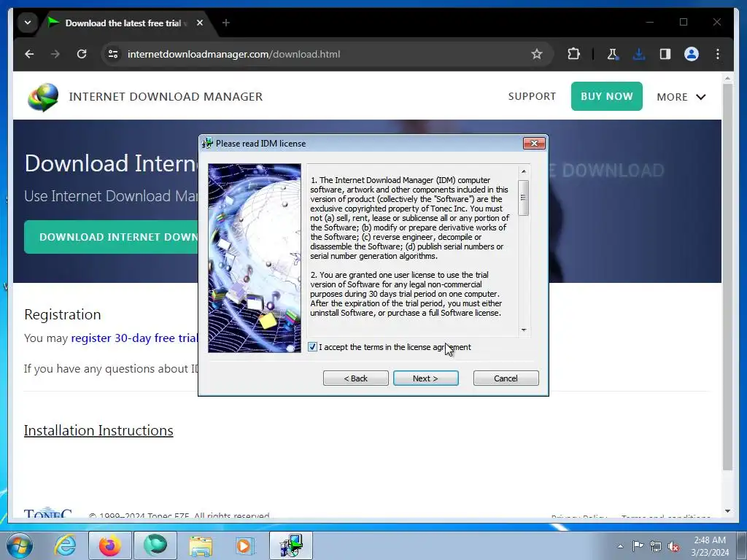Open the Windows Start menu
Viewport: 747px width, 560px height.
[19, 545]
